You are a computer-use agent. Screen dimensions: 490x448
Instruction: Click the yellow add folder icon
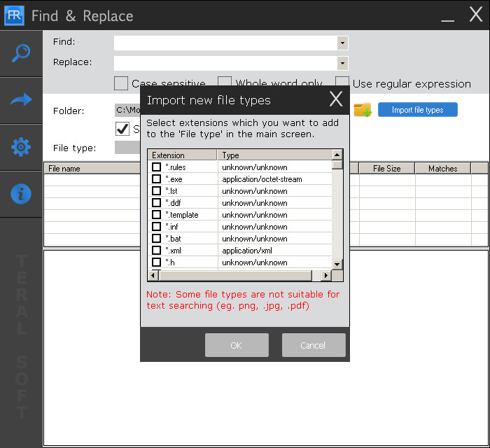[x=363, y=110]
